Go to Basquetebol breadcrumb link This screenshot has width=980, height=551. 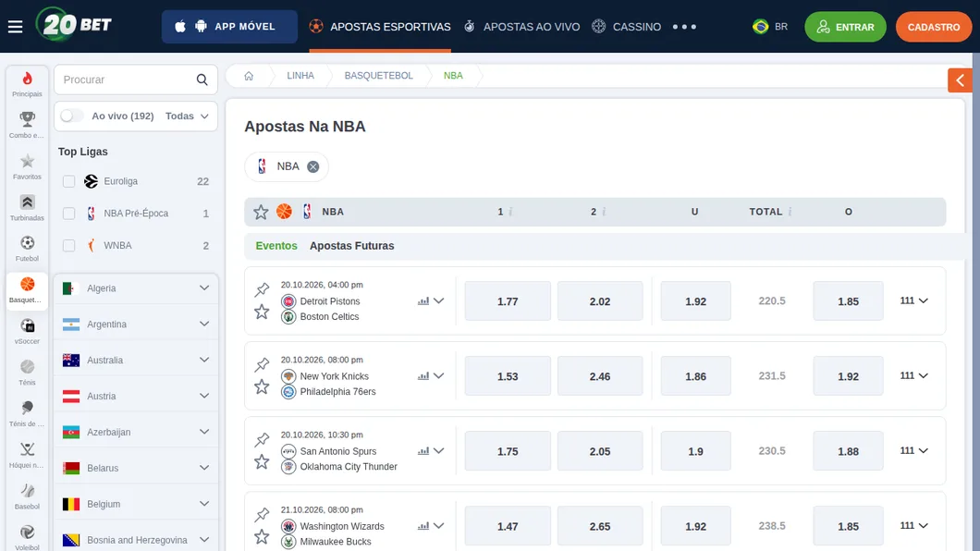pyautogui.click(x=379, y=76)
